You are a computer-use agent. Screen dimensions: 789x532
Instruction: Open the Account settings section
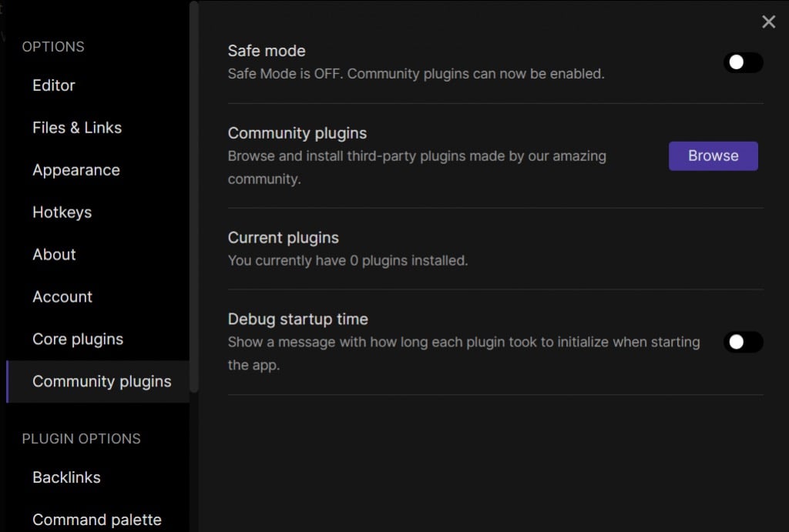[x=62, y=297]
